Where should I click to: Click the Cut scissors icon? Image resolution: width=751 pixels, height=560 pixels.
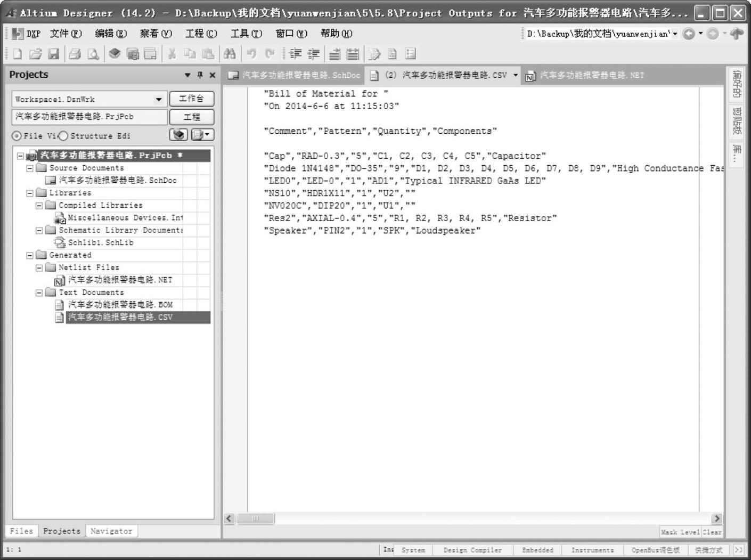[x=172, y=54]
